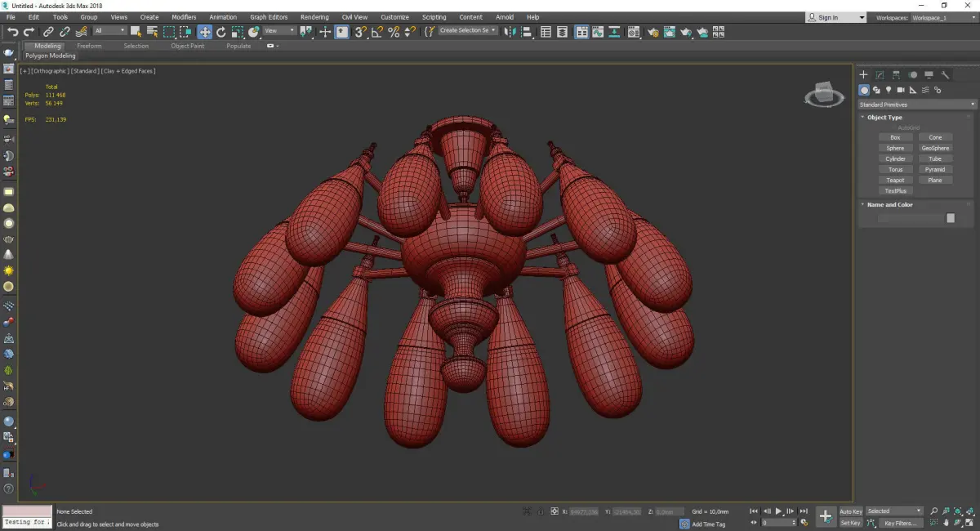Open the Standard Primitives dropdown
The height and width of the screenshot is (531, 980).
(x=916, y=105)
